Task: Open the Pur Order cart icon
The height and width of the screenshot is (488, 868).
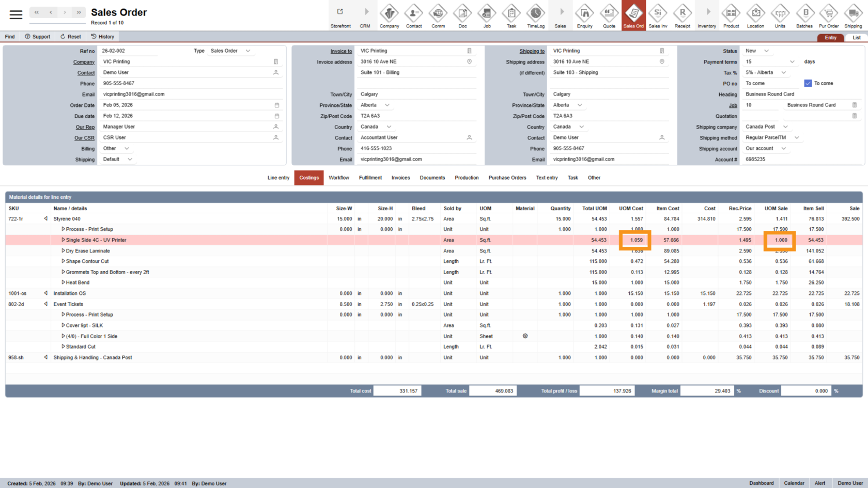Action: tap(829, 14)
